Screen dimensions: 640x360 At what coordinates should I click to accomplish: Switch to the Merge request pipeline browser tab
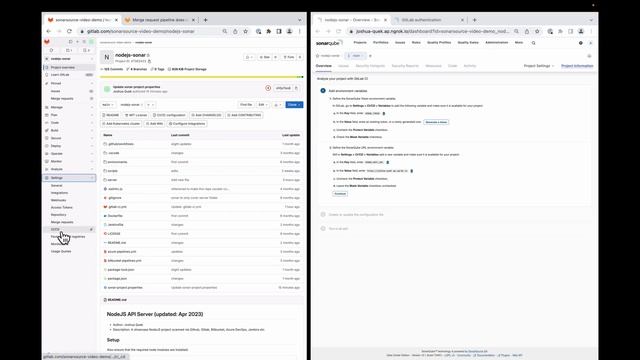(160, 20)
